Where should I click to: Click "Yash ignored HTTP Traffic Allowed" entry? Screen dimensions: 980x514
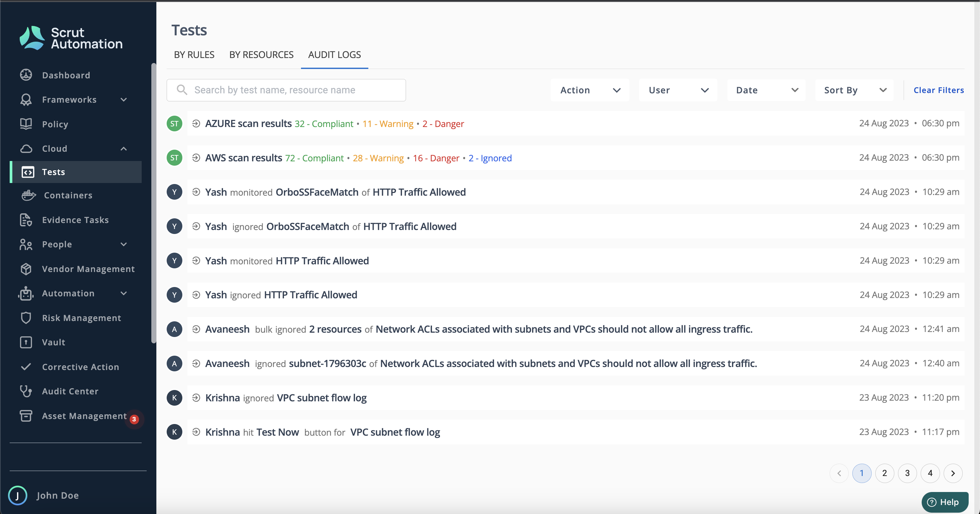click(x=576, y=295)
